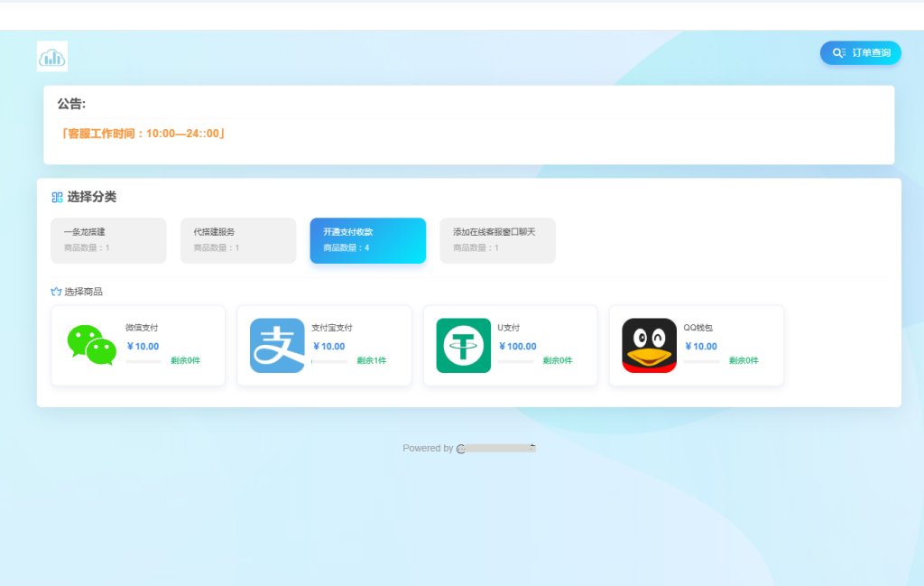Click the blue Alipay icon
Viewport: 924px width, 586px height.
pos(277,345)
